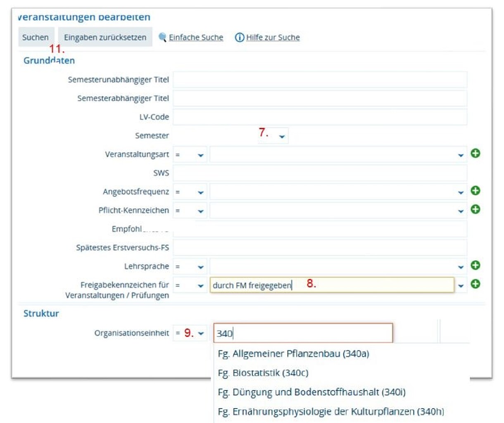Open Organisationseinheit operator dropdown

190,333
